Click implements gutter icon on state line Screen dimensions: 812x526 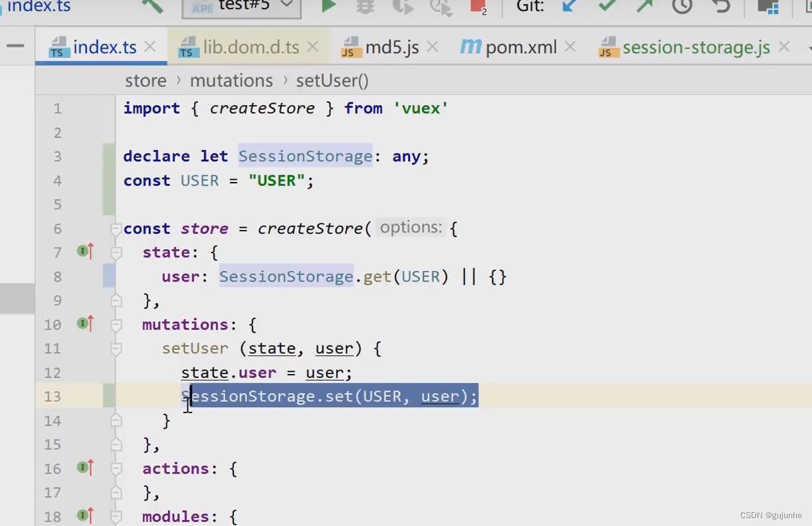click(86, 252)
